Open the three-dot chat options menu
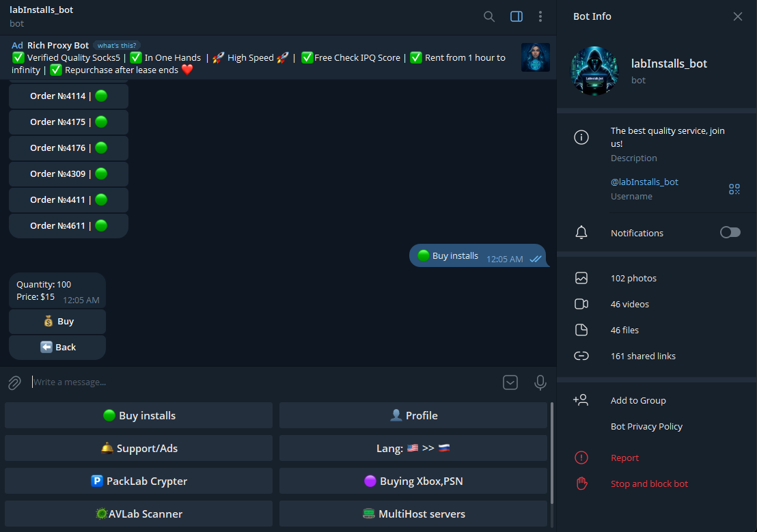This screenshot has height=532, width=757. [x=540, y=16]
